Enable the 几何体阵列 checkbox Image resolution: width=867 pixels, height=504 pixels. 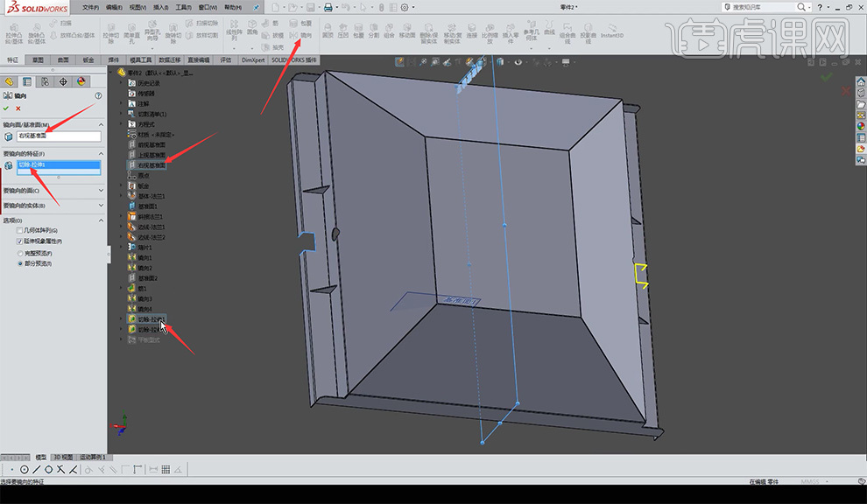coord(19,230)
